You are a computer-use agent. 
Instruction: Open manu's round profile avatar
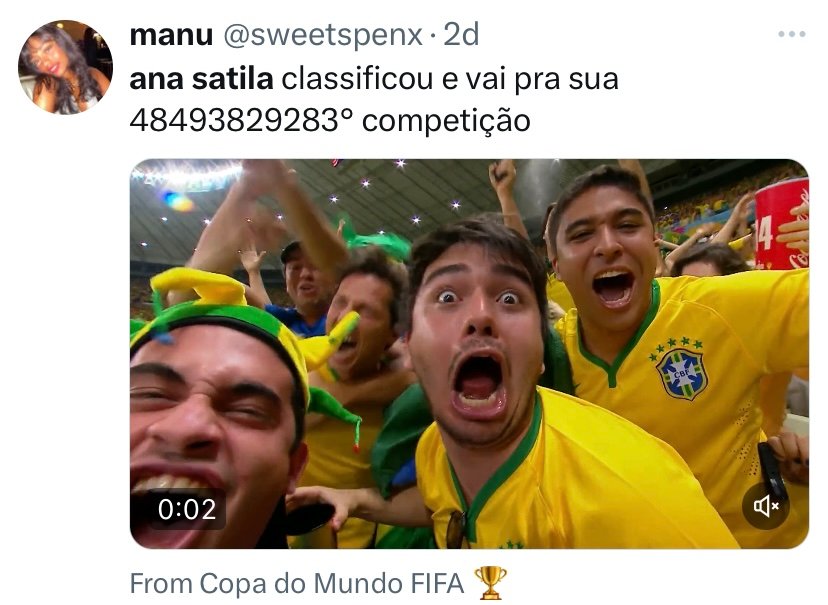click(65, 67)
